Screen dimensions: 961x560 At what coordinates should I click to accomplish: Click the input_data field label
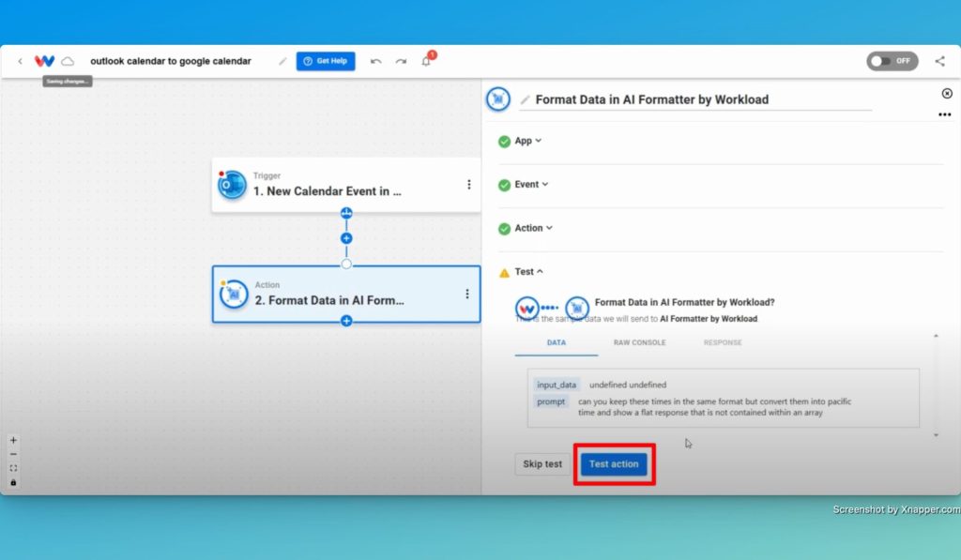tap(557, 385)
